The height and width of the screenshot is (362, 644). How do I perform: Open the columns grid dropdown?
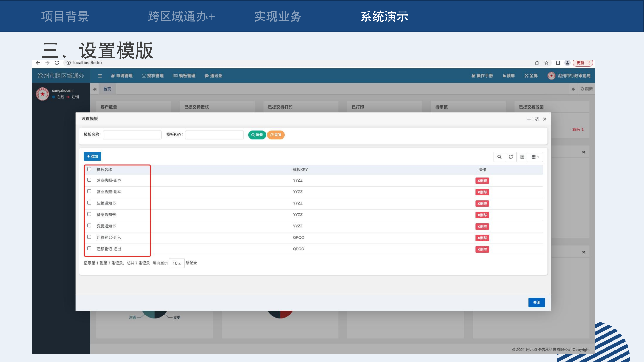(535, 157)
